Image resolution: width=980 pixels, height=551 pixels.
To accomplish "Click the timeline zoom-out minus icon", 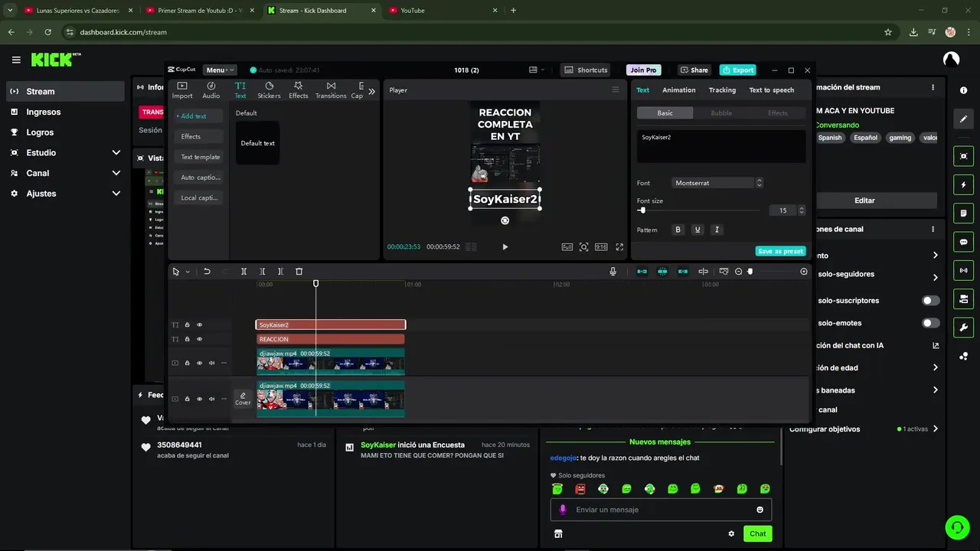I will point(739,272).
